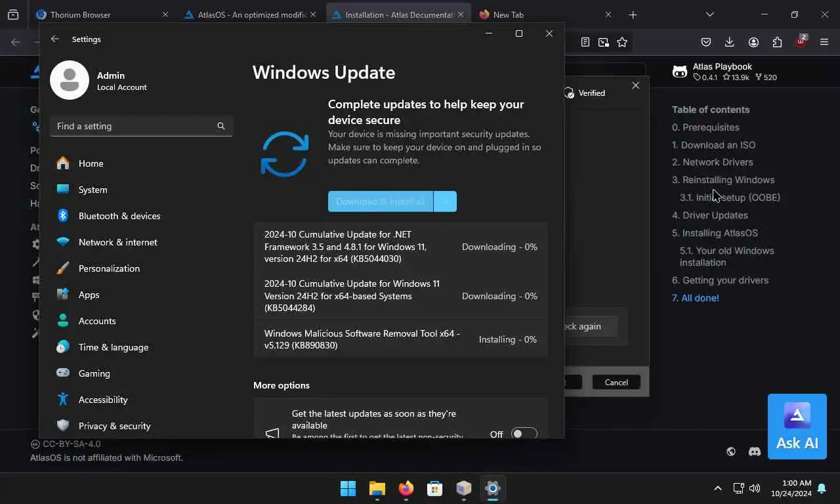The image size is (840, 504).
Task: Open the browser hamburger application menu
Action: click(x=824, y=42)
